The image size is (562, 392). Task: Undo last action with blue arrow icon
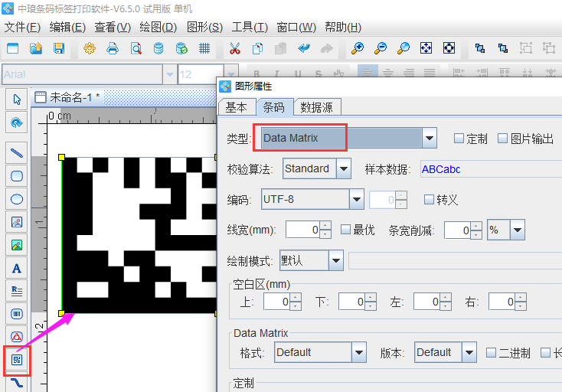(x=304, y=47)
